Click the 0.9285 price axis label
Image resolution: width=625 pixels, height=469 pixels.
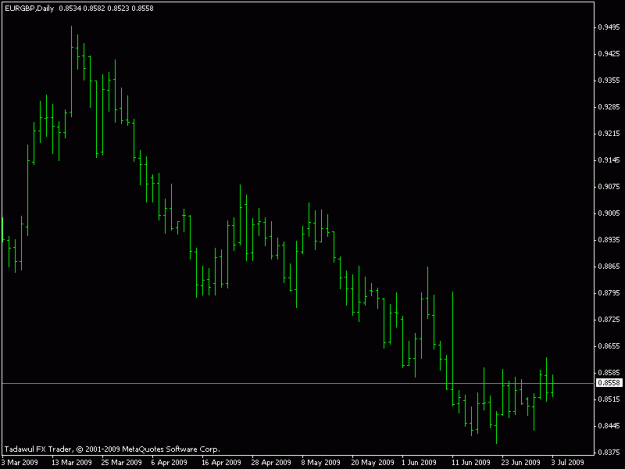pyautogui.click(x=609, y=107)
